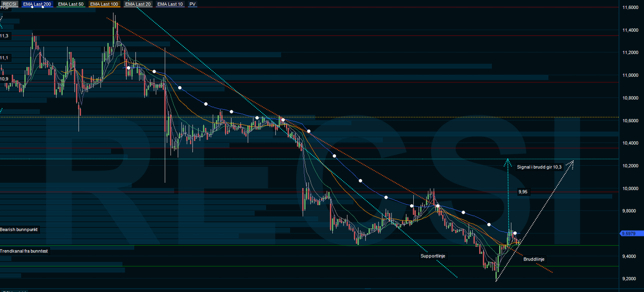Image resolution: width=644 pixels, height=292 pixels.
Task: Click the 11,6000 price axis label
Action: (631, 8)
